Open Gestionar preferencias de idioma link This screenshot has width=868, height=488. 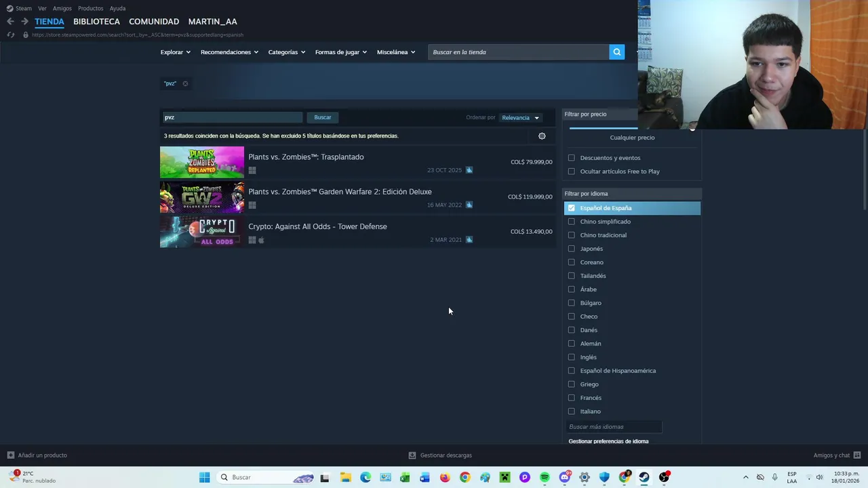(x=608, y=441)
